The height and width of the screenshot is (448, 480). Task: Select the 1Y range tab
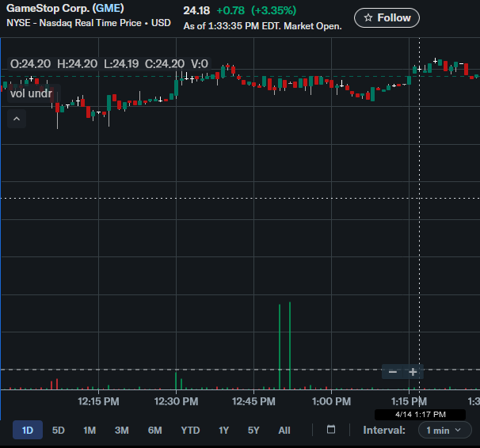(224, 431)
